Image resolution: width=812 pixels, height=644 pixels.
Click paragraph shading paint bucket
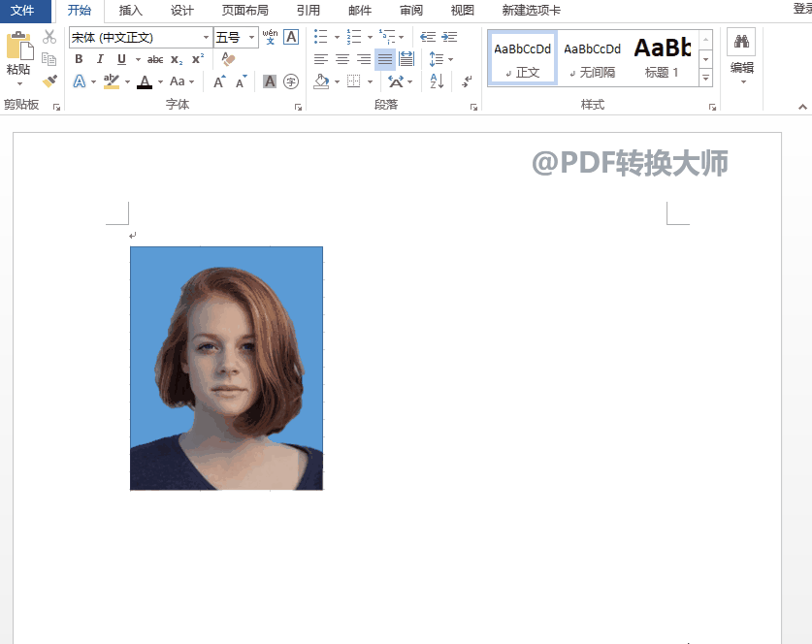coord(321,81)
